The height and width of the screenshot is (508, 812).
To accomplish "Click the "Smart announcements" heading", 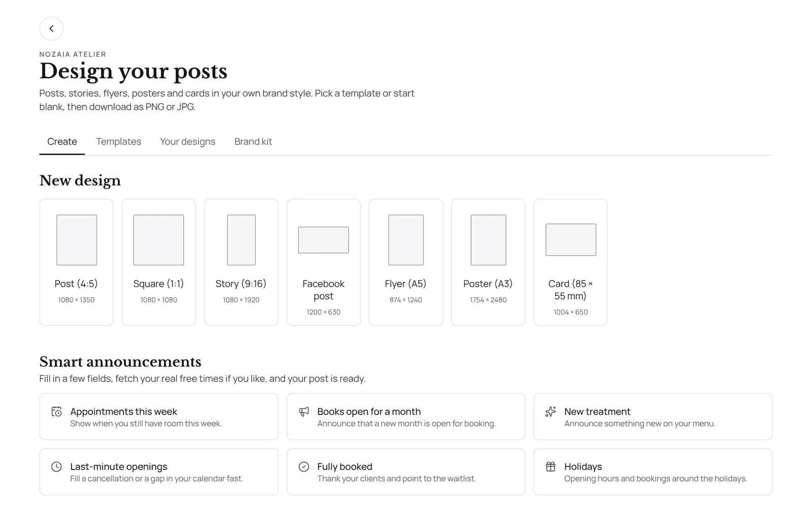I will [x=120, y=362].
